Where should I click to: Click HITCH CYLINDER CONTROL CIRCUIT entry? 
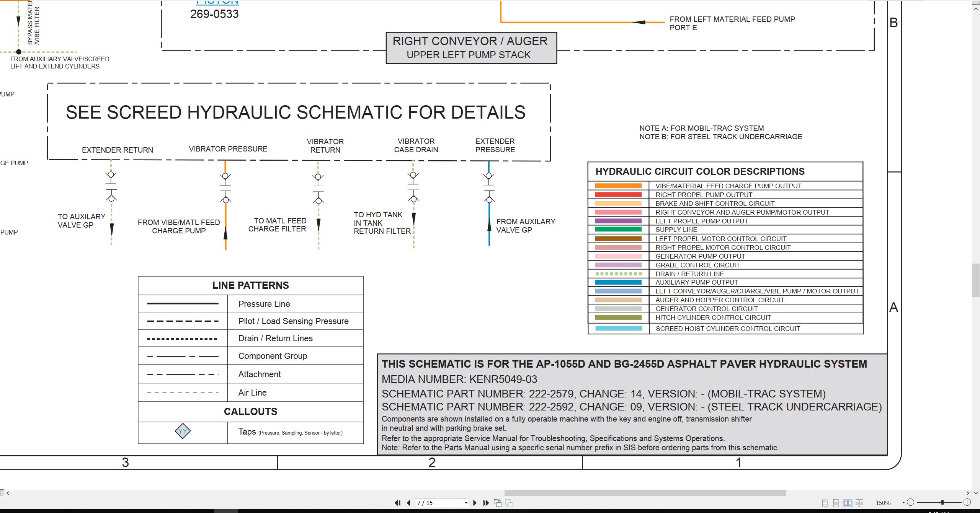point(713,318)
